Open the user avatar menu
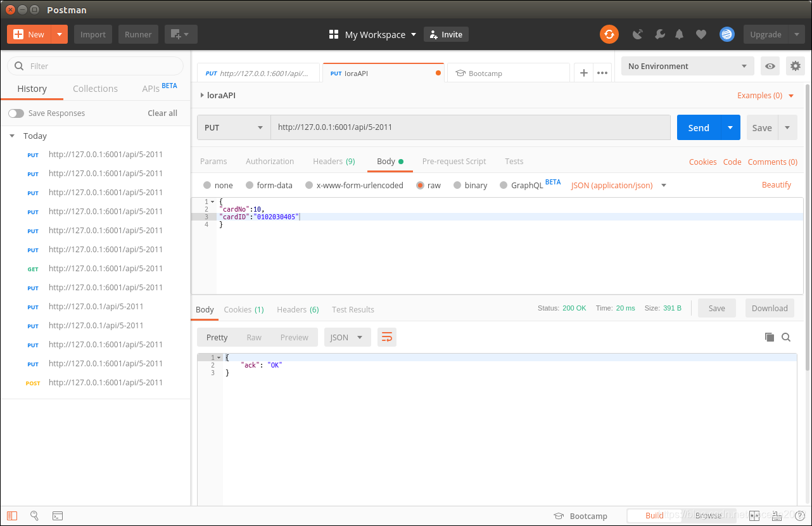Screen dimensions: 812x526 coord(727,34)
